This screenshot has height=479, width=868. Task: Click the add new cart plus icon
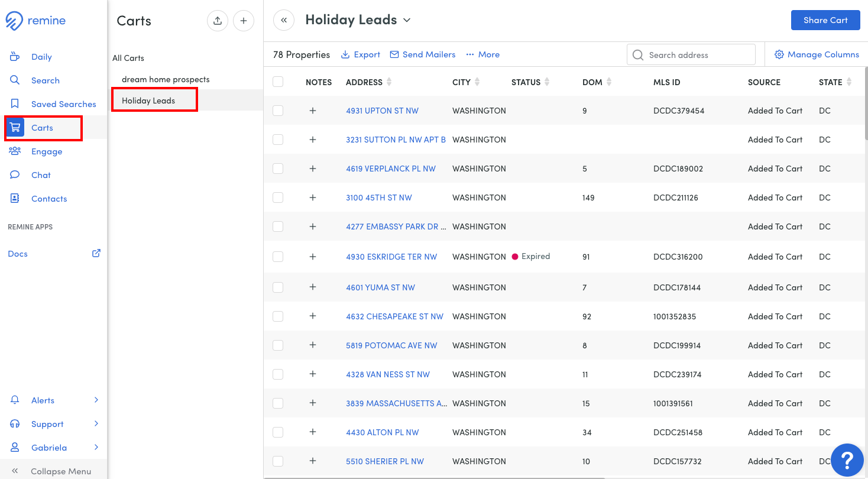(244, 21)
